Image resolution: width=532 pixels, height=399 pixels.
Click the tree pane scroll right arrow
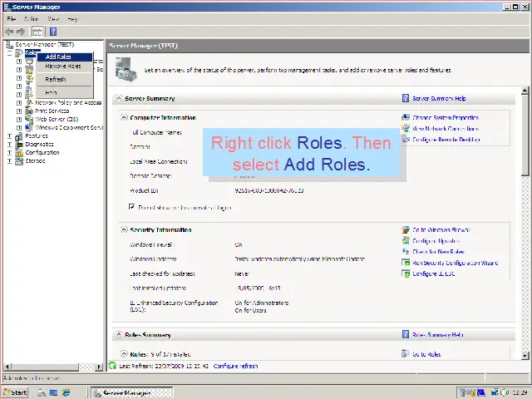(99, 367)
